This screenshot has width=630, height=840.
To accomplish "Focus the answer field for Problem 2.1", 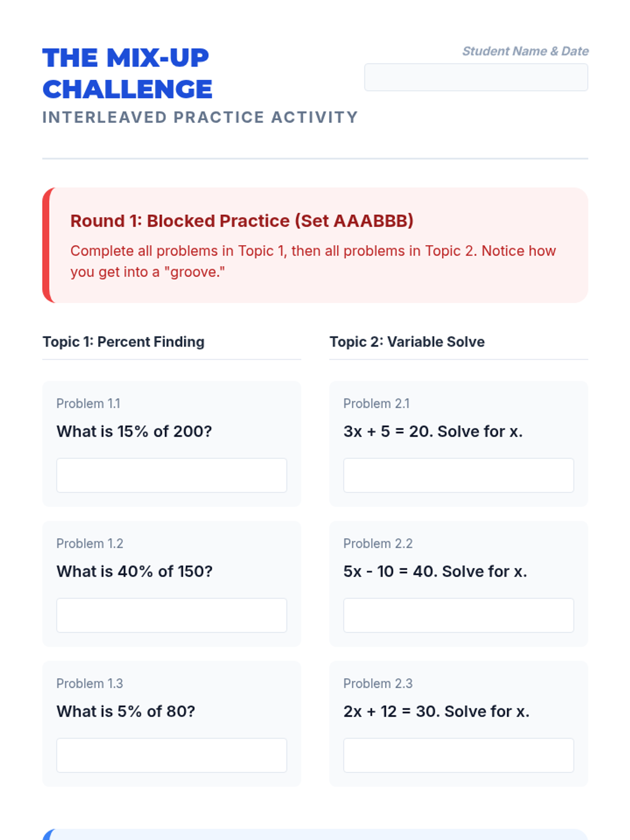I will 458,475.
